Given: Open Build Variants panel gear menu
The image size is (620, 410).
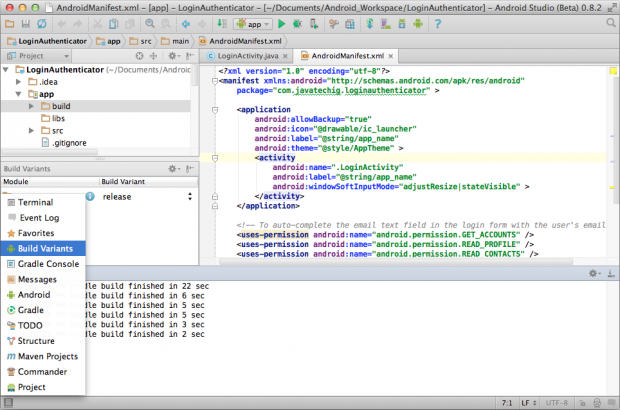Looking at the screenshot, I should (174, 169).
